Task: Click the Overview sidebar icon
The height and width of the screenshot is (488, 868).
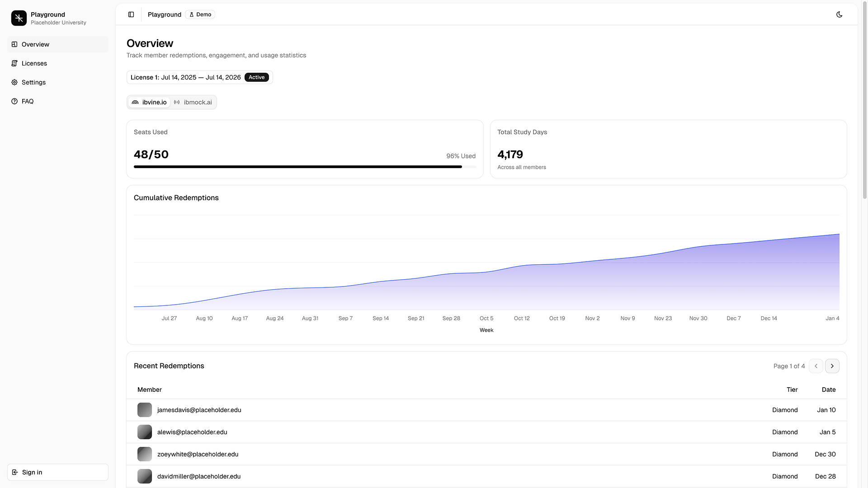Action: pyautogui.click(x=14, y=44)
